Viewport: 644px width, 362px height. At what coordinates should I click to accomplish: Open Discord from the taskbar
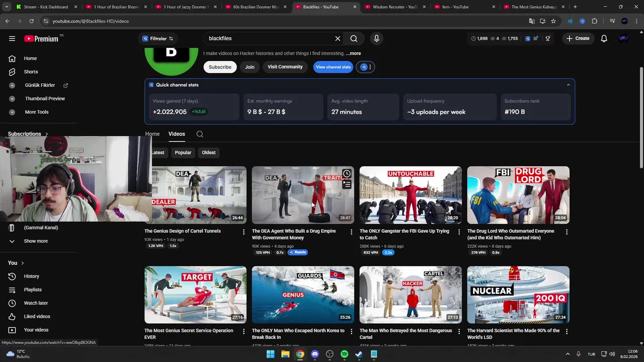coord(315,354)
